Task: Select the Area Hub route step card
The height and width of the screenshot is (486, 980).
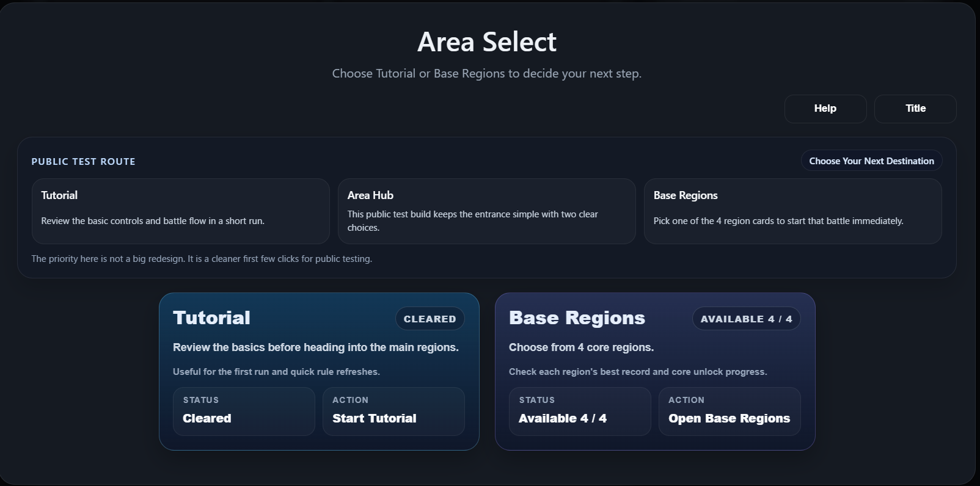Action: [486, 211]
